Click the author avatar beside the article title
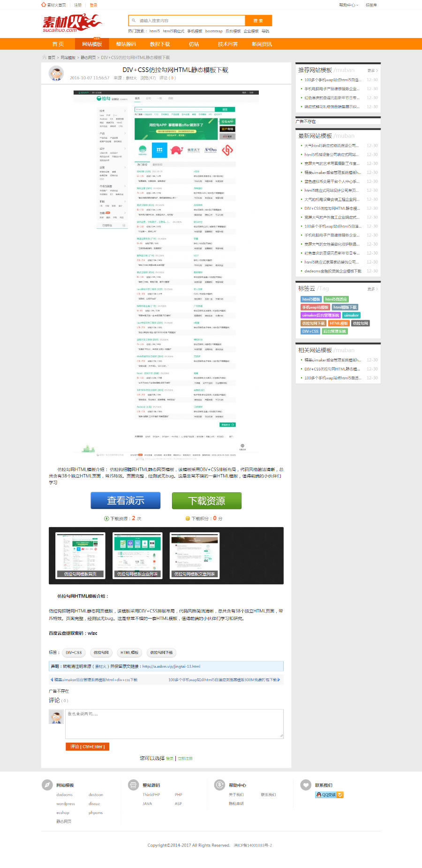Screen dimensions: 422x868 (56, 74)
